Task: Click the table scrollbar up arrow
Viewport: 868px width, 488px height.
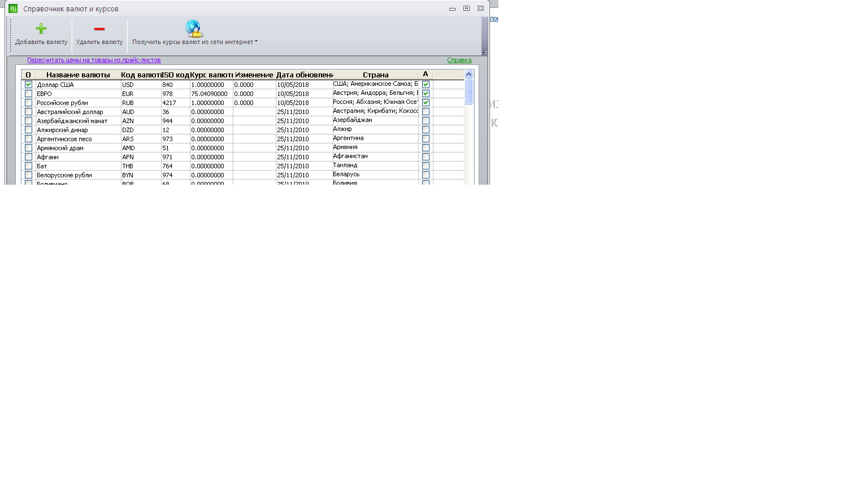Action: [x=468, y=74]
